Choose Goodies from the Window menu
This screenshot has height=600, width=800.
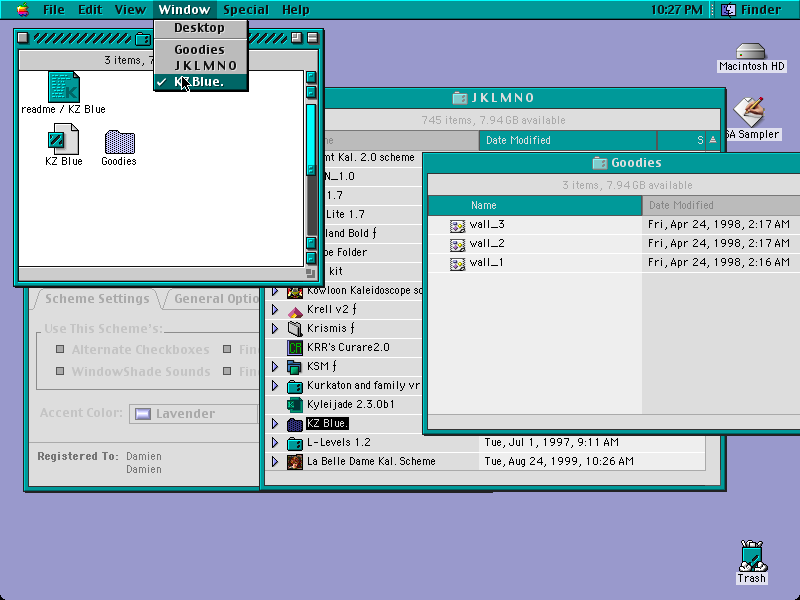pos(201,49)
